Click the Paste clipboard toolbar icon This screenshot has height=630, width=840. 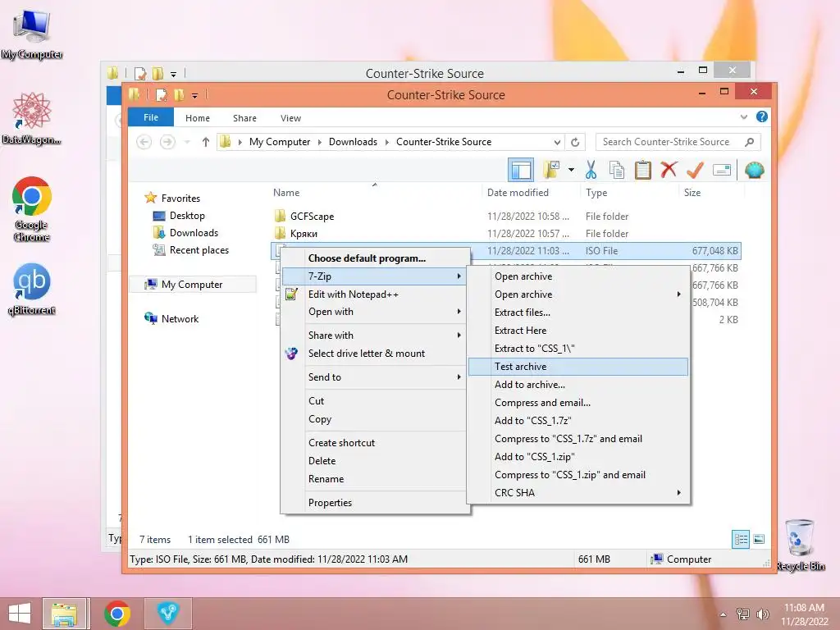pyautogui.click(x=642, y=170)
